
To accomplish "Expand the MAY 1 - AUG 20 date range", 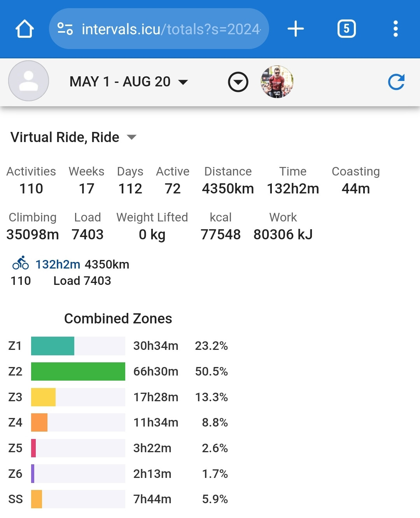I will pyautogui.click(x=128, y=82).
